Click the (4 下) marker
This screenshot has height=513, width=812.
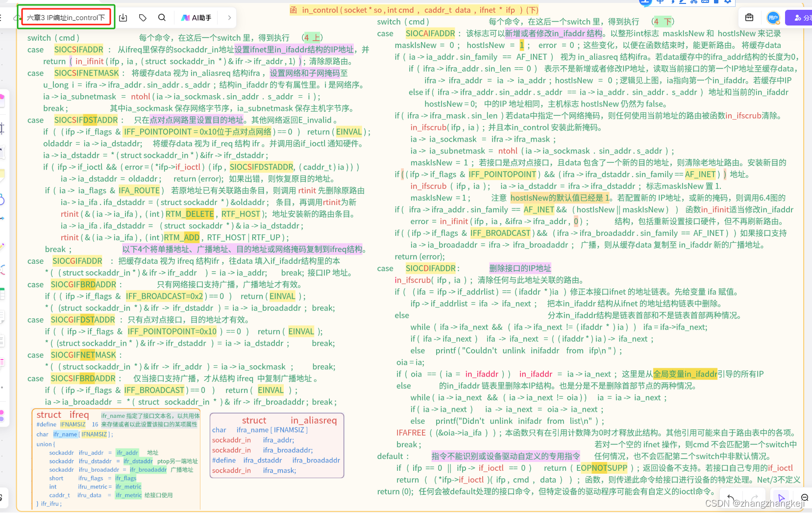[664, 22]
